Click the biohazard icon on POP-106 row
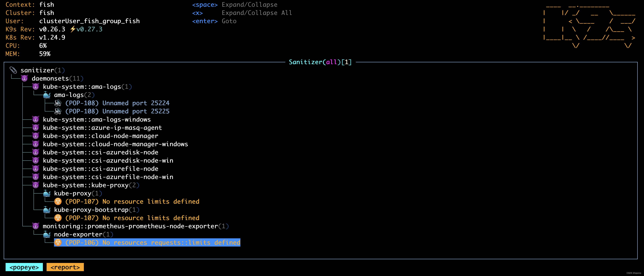644x276 pixels. click(x=58, y=242)
